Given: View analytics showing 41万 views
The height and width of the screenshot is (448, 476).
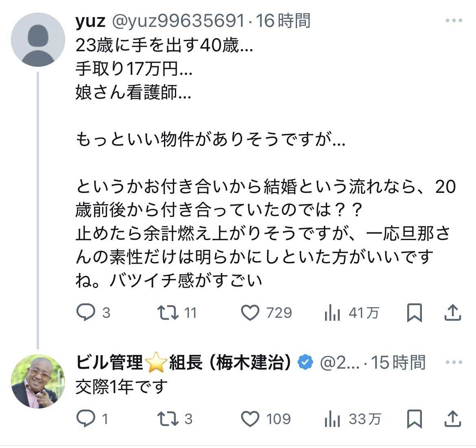Looking at the screenshot, I should (x=332, y=313).
